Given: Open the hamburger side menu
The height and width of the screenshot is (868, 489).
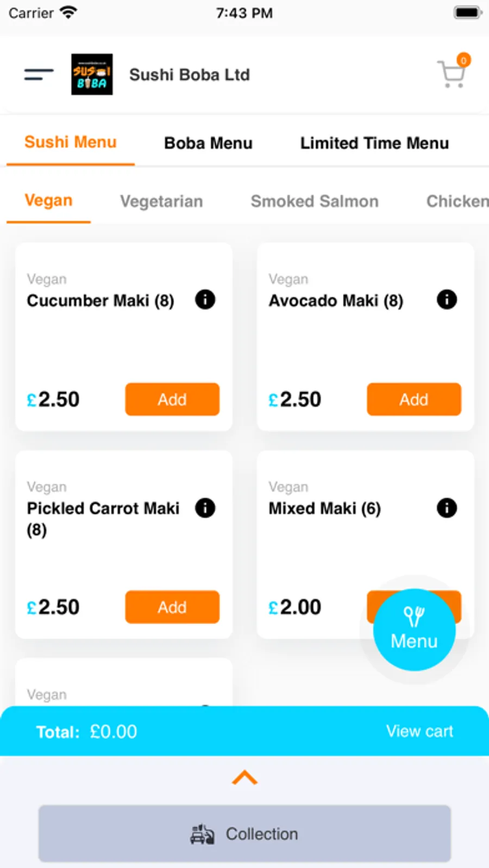Looking at the screenshot, I should pyautogui.click(x=39, y=74).
